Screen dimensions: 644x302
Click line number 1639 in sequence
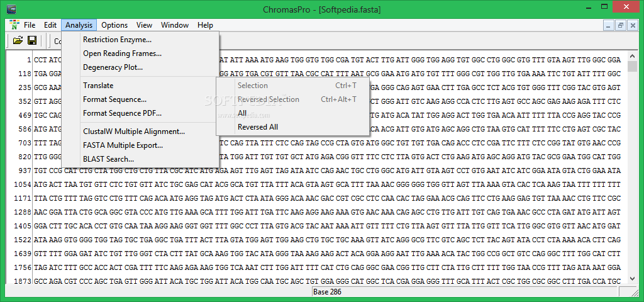pyautogui.click(x=23, y=254)
